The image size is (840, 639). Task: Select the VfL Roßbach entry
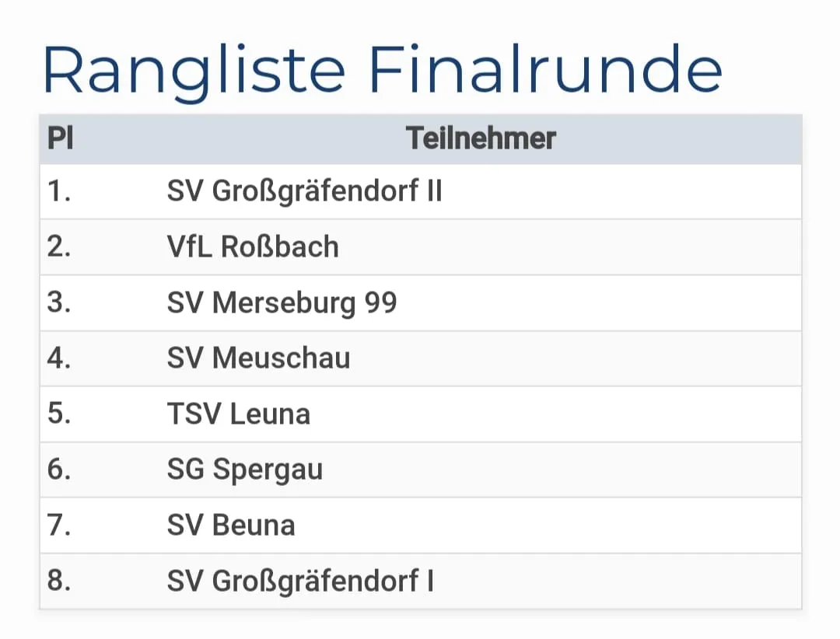coord(253,247)
